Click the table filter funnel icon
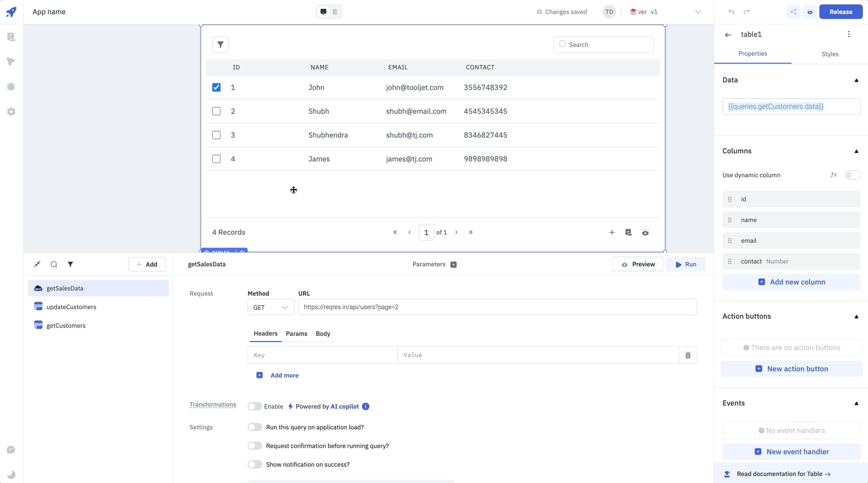This screenshot has width=868, height=483. tap(220, 45)
